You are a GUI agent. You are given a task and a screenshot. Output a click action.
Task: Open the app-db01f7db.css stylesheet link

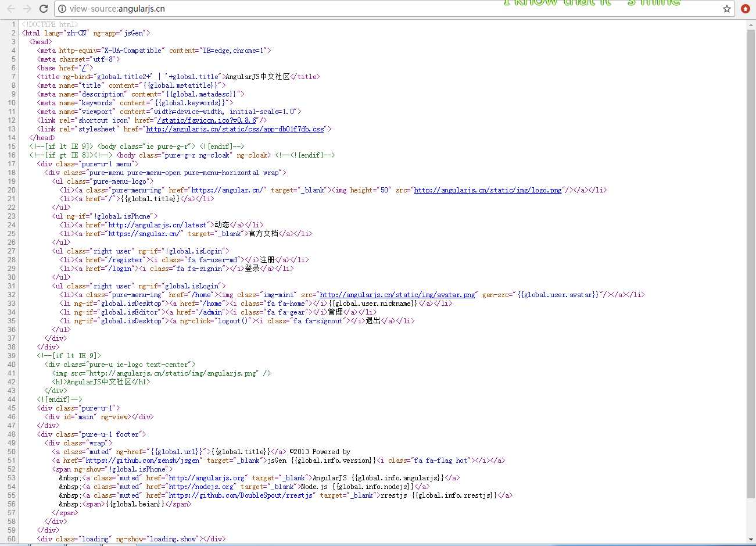pos(235,129)
